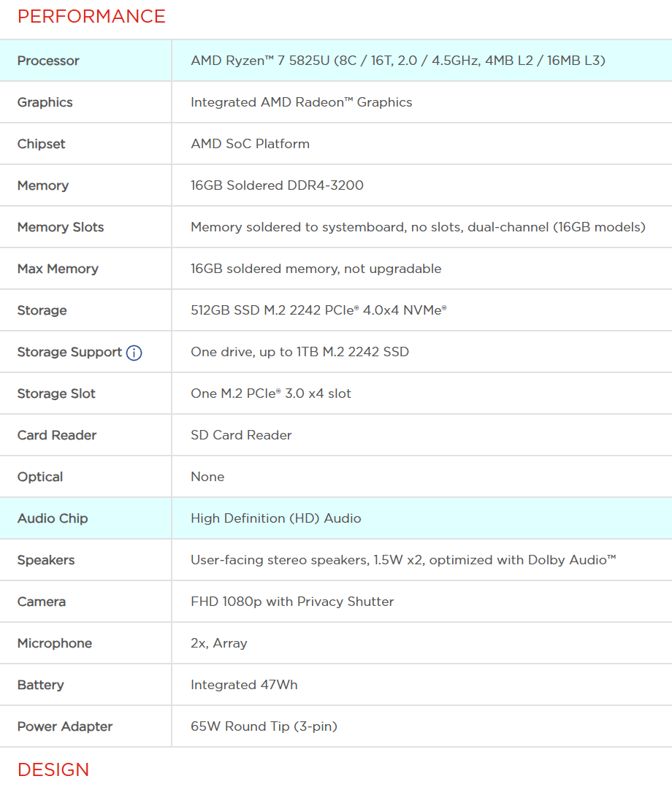The width and height of the screenshot is (672, 787).
Task: Select the Speakers row label
Action: tap(46, 560)
